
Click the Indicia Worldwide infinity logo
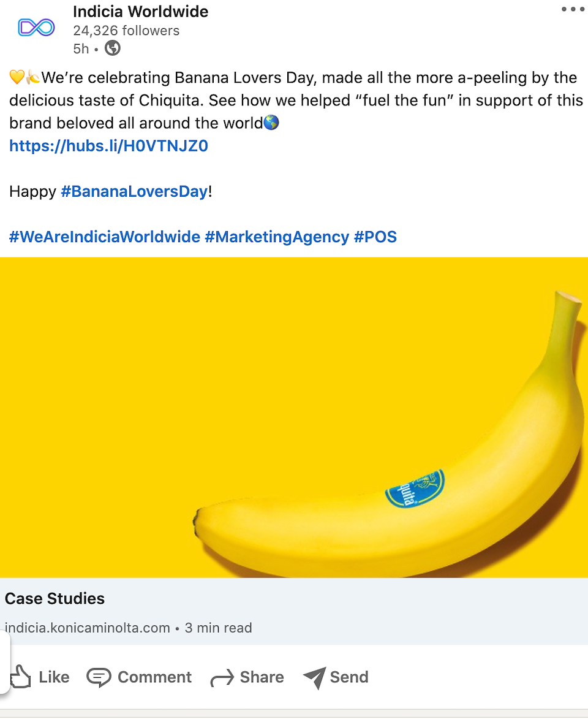coord(36,28)
